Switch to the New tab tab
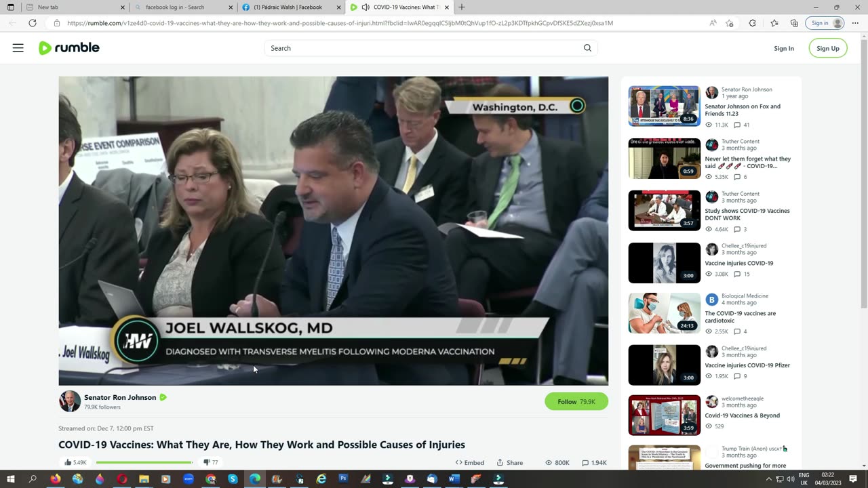868x488 pixels. pyautogui.click(x=75, y=7)
